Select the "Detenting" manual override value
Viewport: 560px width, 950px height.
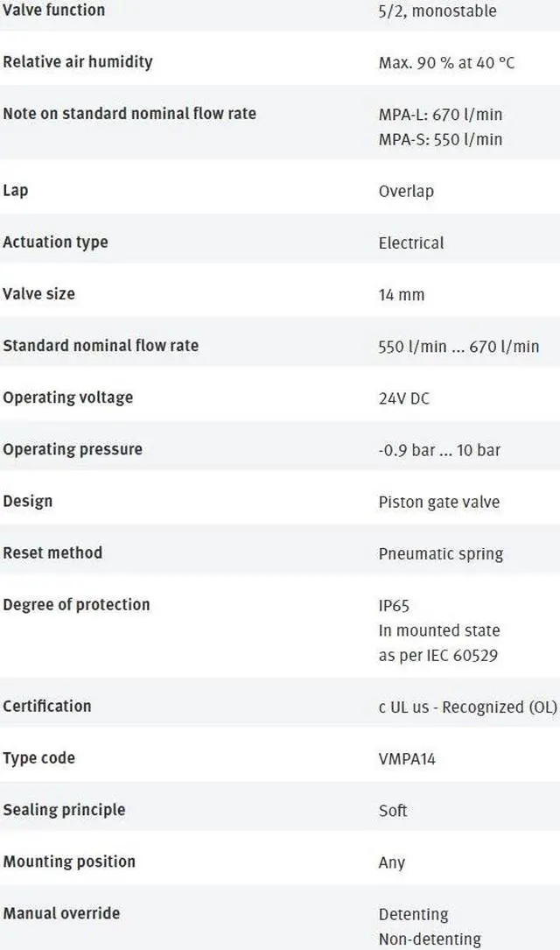[x=413, y=914]
